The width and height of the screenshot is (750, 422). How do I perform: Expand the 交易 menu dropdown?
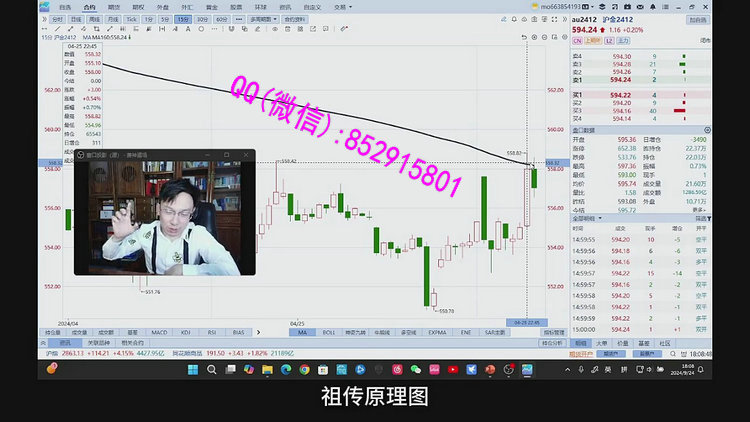[x=341, y=6]
